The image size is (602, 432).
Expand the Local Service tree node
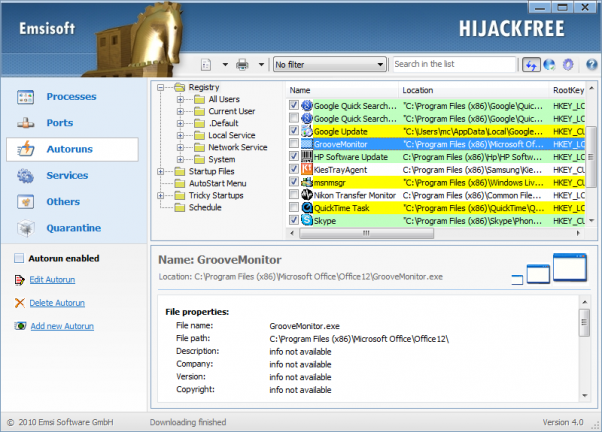pos(180,136)
